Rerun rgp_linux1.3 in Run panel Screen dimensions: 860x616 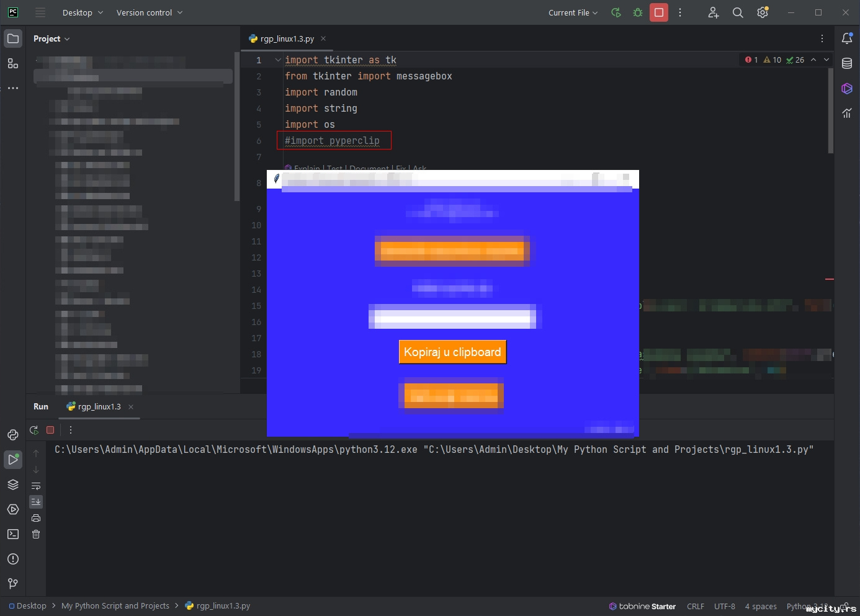click(x=34, y=430)
